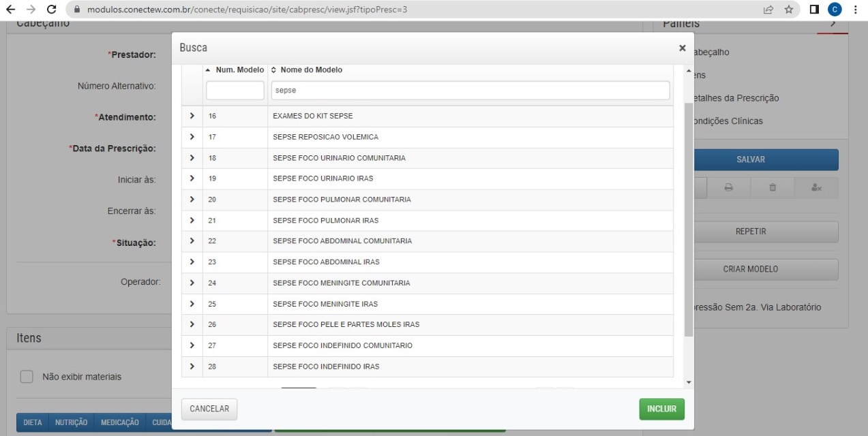
Task: Focus the Num. Modelo filter field
Action: pos(235,91)
